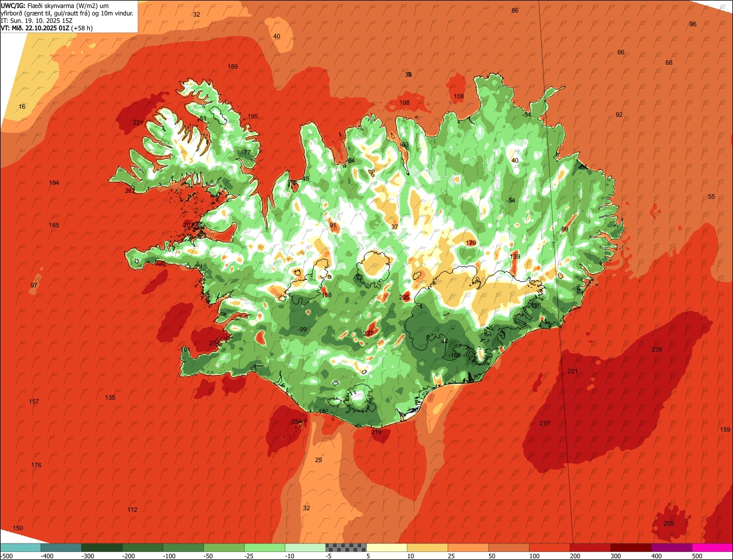The height and width of the screenshot is (560, 733).
Task: Click the light teal -500 to -400 legend swatch
Action: tap(21, 547)
